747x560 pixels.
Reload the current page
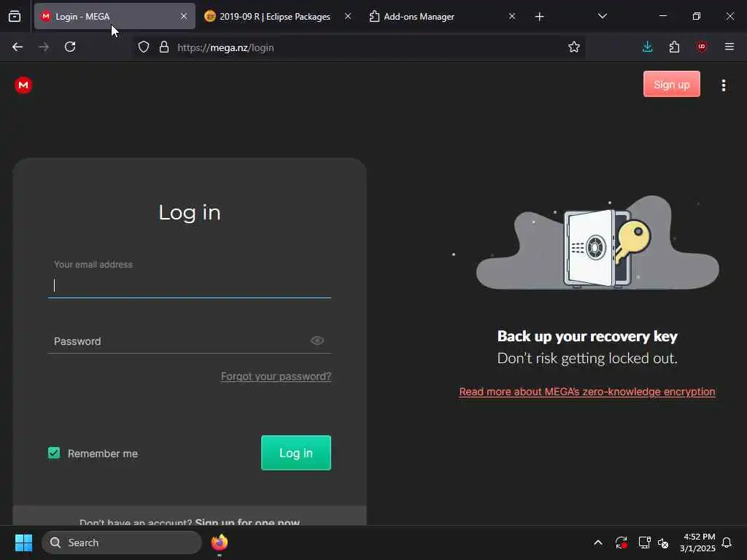point(70,47)
